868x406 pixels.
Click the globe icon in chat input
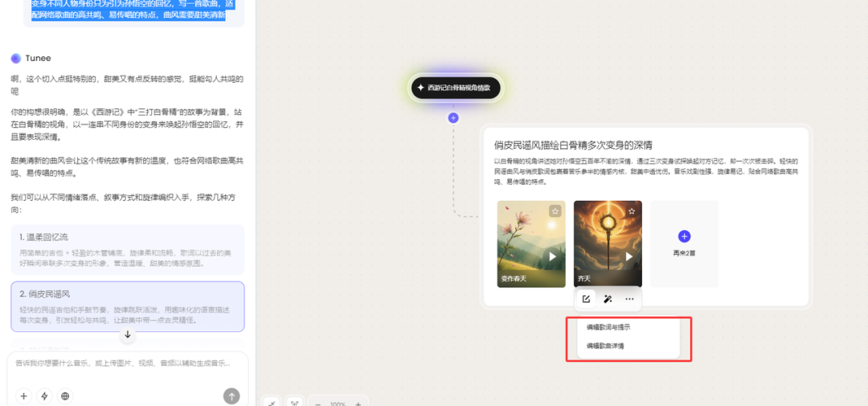(x=65, y=396)
